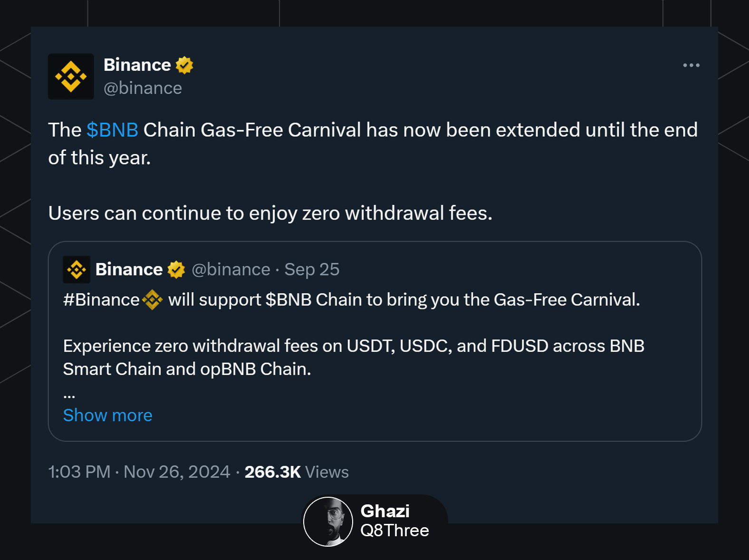Click the verified badge in the quoted post header
Screen dimensions: 749x560
(176, 270)
